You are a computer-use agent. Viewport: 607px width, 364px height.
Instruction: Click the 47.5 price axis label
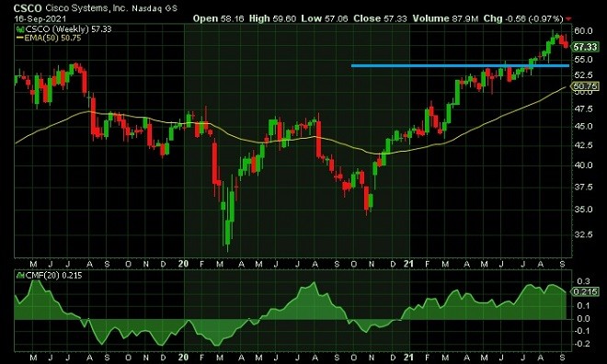point(583,109)
